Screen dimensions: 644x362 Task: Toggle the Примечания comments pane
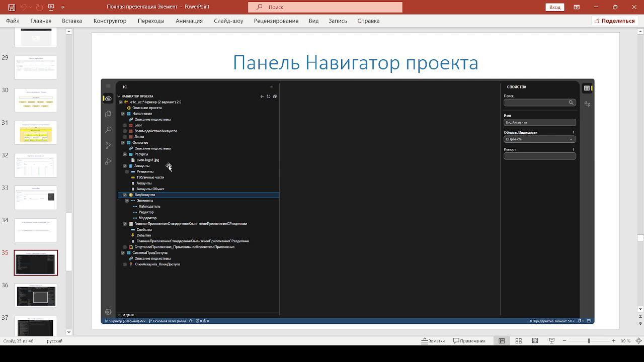click(469, 341)
